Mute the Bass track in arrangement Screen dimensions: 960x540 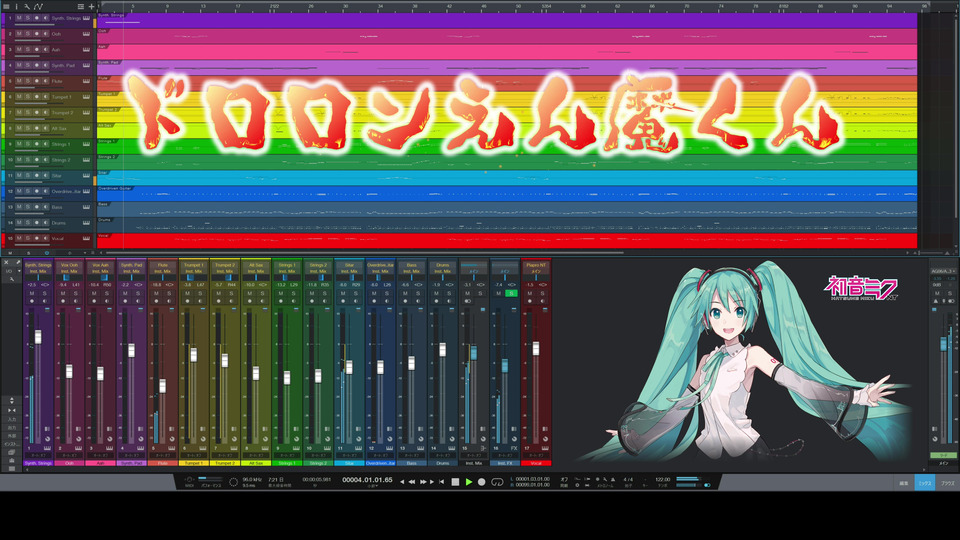click(x=19, y=207)
